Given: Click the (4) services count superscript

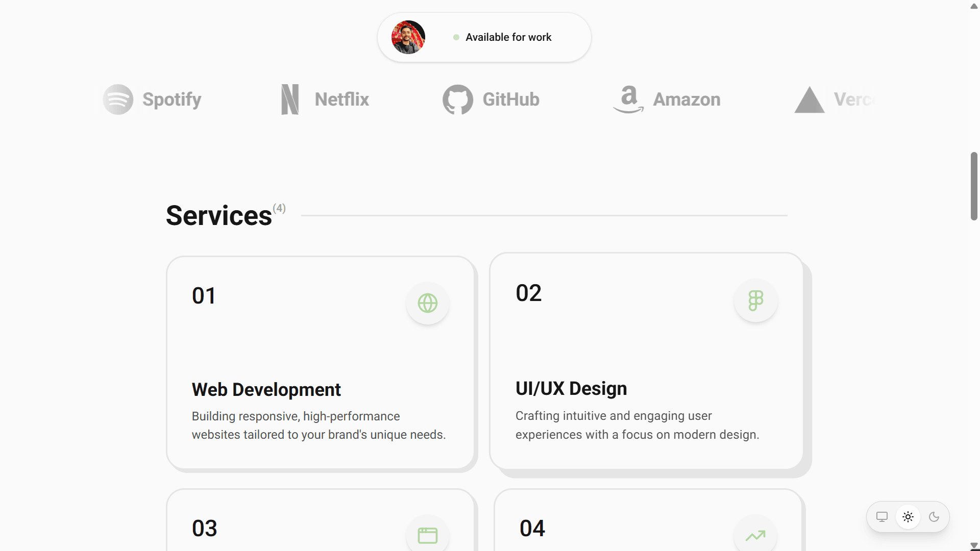Looking at the screenshot, I should [279, 208].
